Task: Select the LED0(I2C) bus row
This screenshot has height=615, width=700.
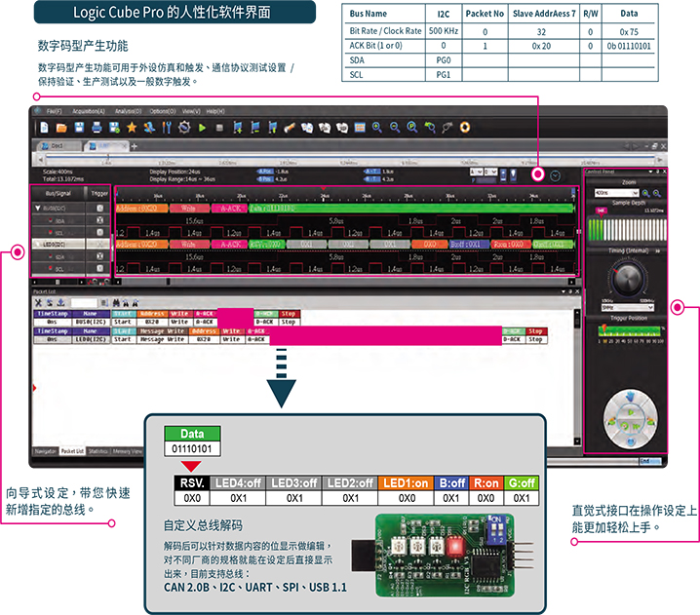Action: coord(70,244)
